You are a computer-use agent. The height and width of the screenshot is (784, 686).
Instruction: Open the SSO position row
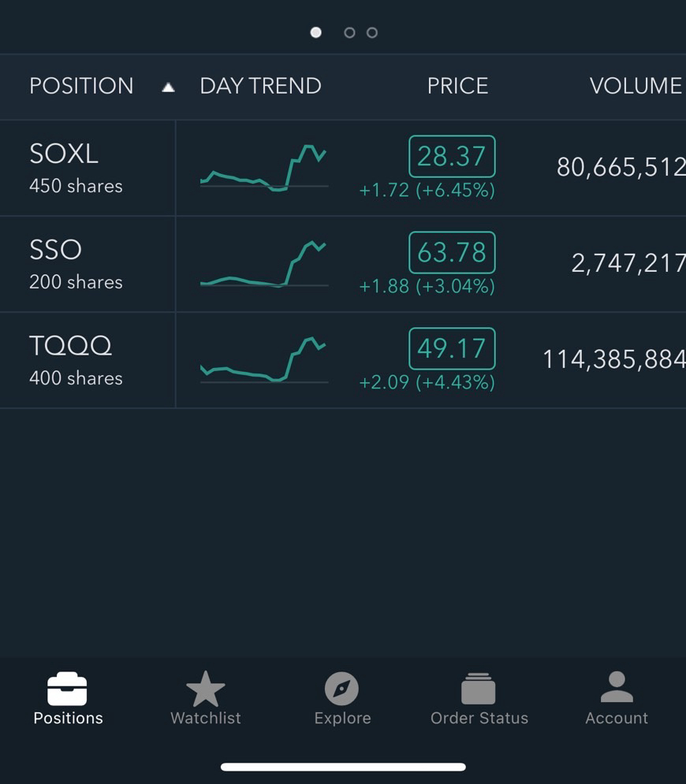point(76,264)
